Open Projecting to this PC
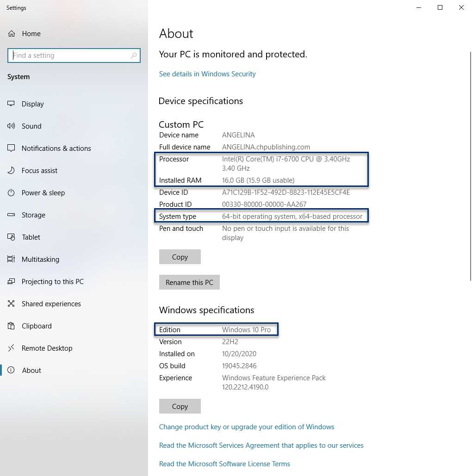 [x=52, y=282]
